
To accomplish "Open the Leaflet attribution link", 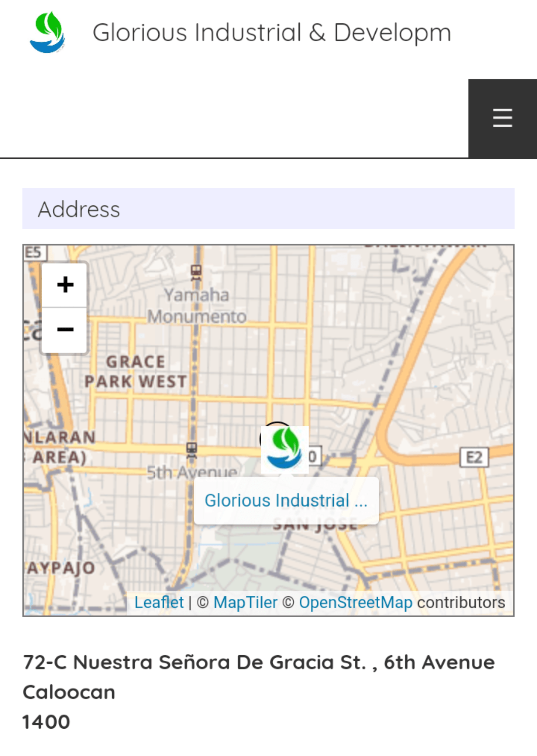I will point(159,602).
